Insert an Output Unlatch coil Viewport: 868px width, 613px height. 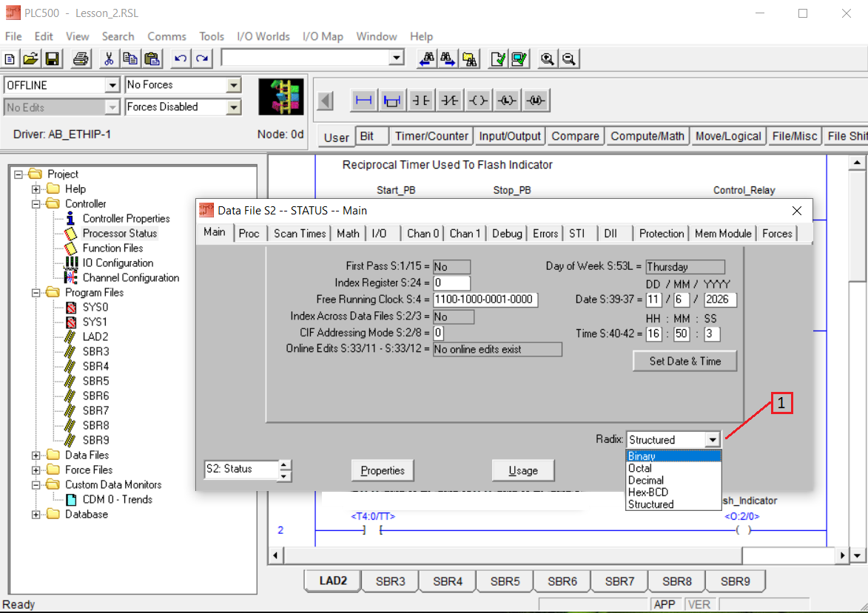(x=536, y=100)
